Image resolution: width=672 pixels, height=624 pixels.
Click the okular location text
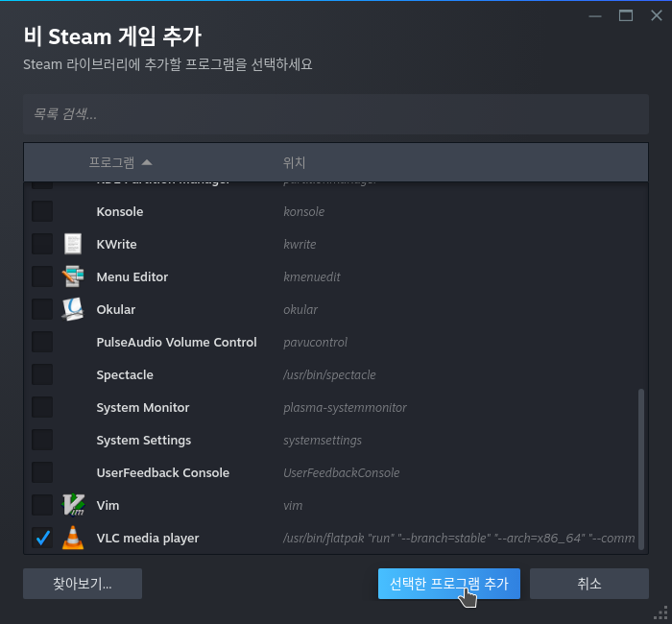click(x=300, y=309)
